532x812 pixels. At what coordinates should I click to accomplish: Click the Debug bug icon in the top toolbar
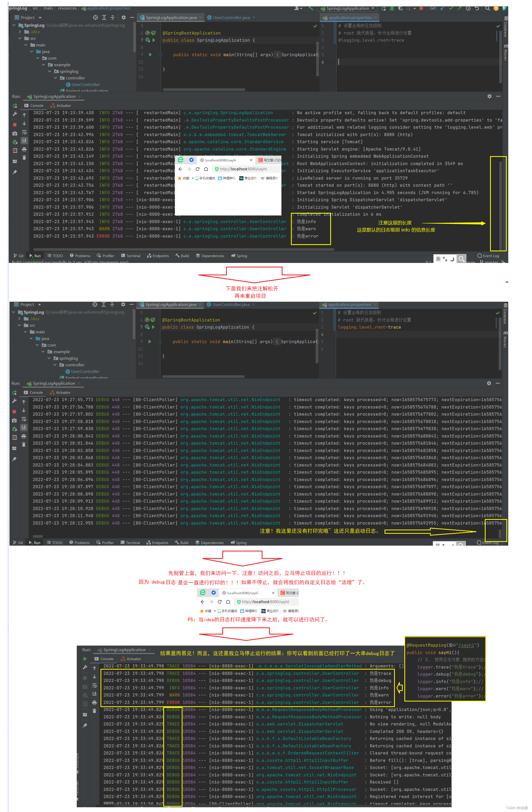click(392, 8)
